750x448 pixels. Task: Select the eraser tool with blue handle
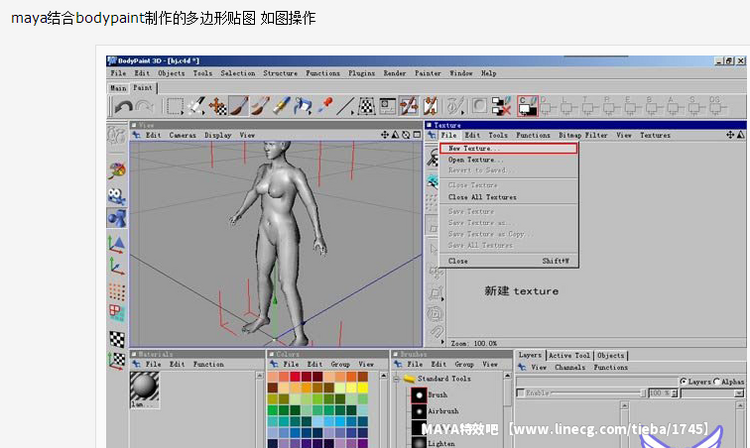[x=281, y=107]
